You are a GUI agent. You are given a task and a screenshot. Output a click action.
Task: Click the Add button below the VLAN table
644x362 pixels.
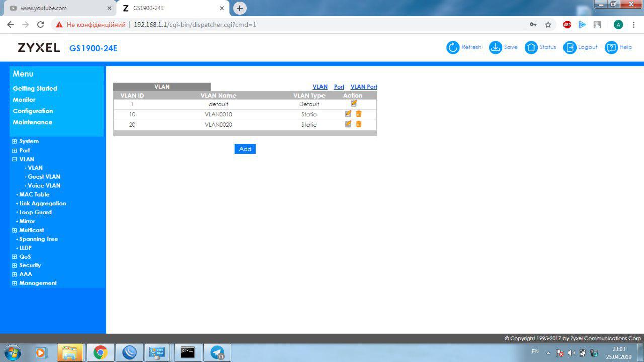pos(245,149)
